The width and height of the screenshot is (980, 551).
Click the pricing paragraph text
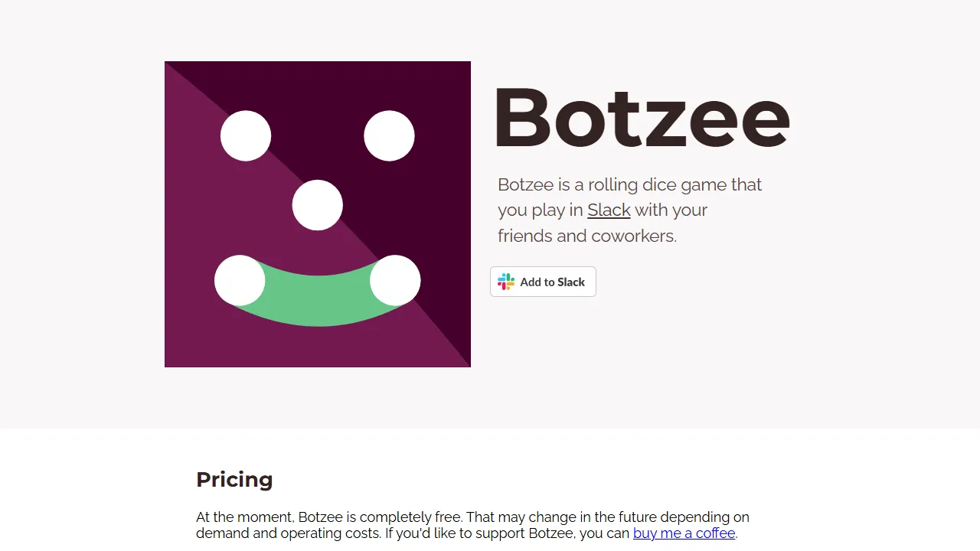(x=472, y=525)
